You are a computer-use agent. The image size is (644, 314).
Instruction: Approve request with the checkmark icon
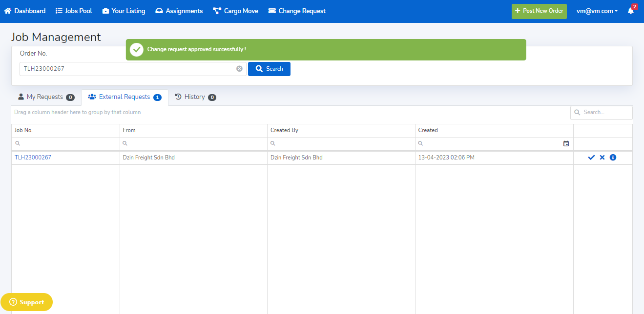(591, 157)
